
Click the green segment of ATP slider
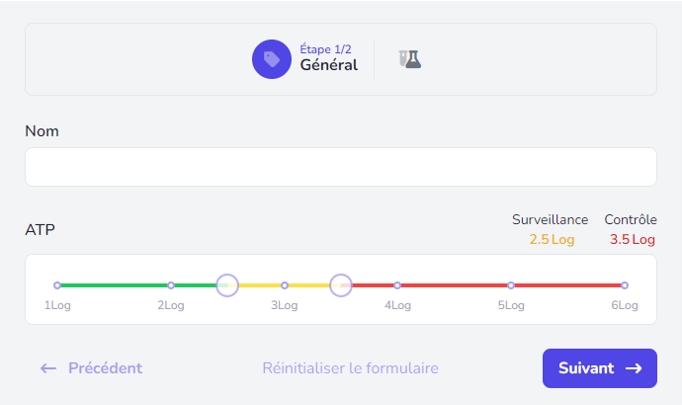tap(114, 285)
